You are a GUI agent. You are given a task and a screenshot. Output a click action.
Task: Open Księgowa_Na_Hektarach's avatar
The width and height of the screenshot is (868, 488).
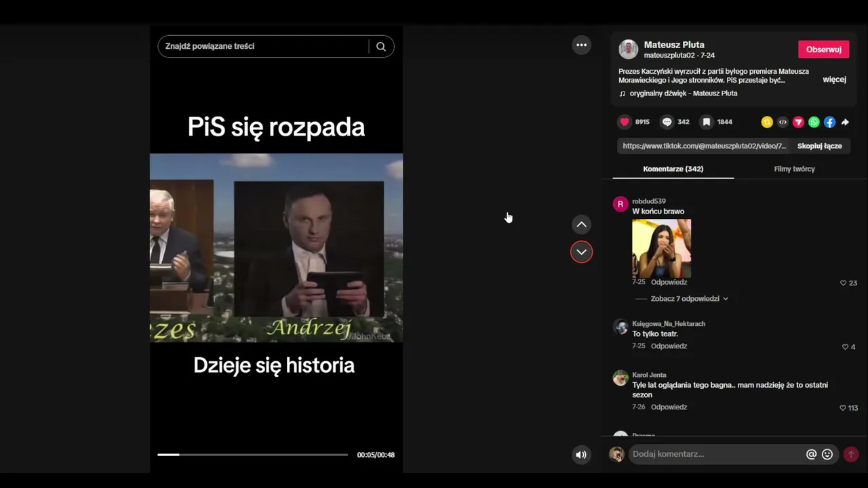[620, 327]
